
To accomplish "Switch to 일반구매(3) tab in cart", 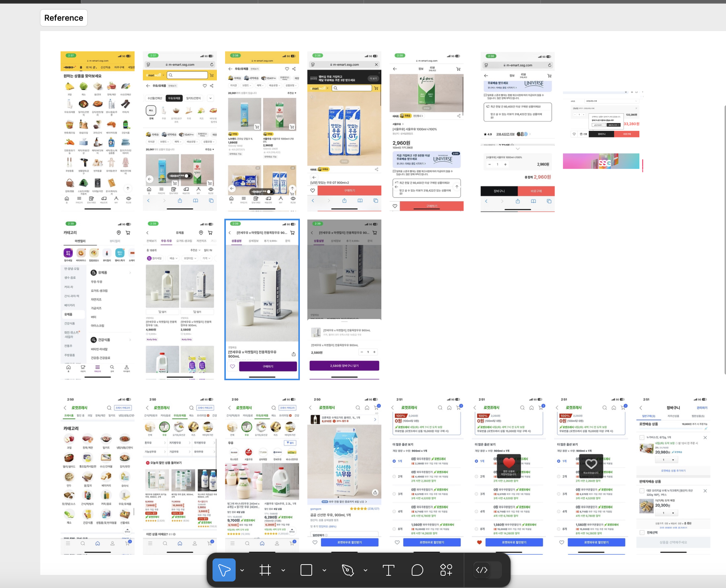I will point(648,416).
